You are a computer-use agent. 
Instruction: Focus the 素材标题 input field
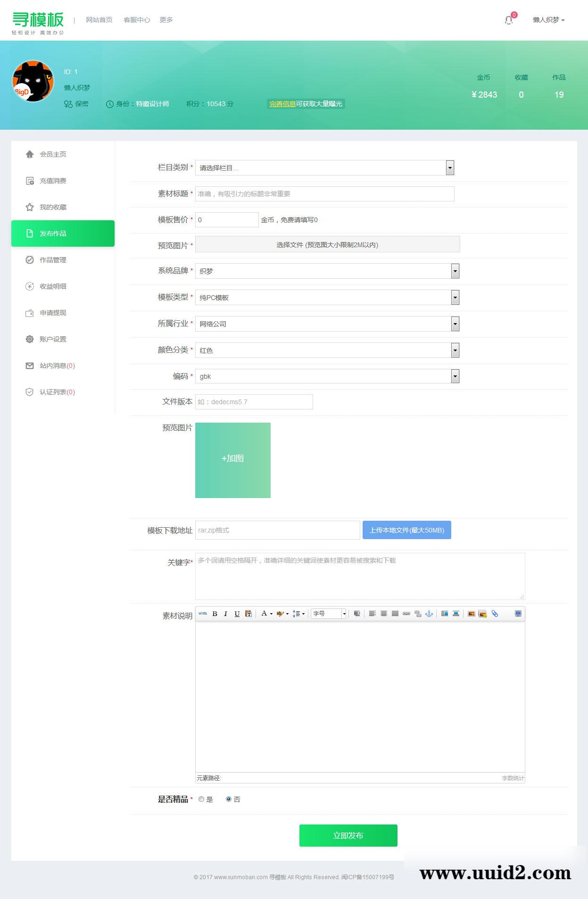click(x=325, y=194)
